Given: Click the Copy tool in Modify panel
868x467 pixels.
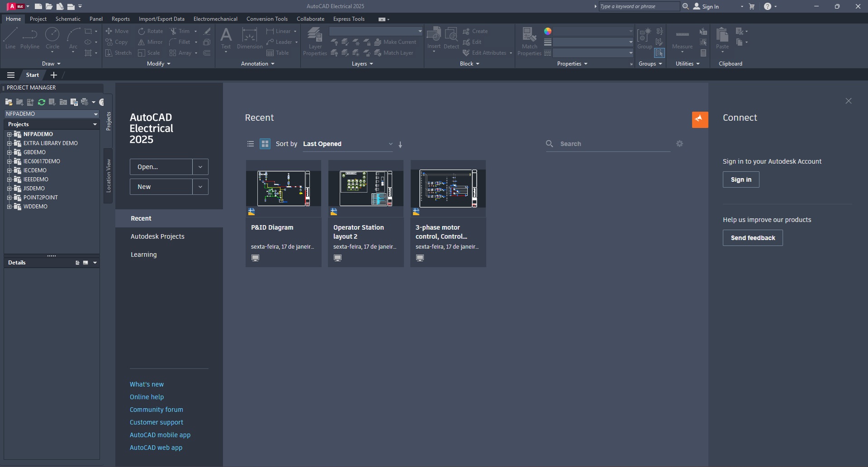Looking at the screenshot, I should [x=117, y=42].
